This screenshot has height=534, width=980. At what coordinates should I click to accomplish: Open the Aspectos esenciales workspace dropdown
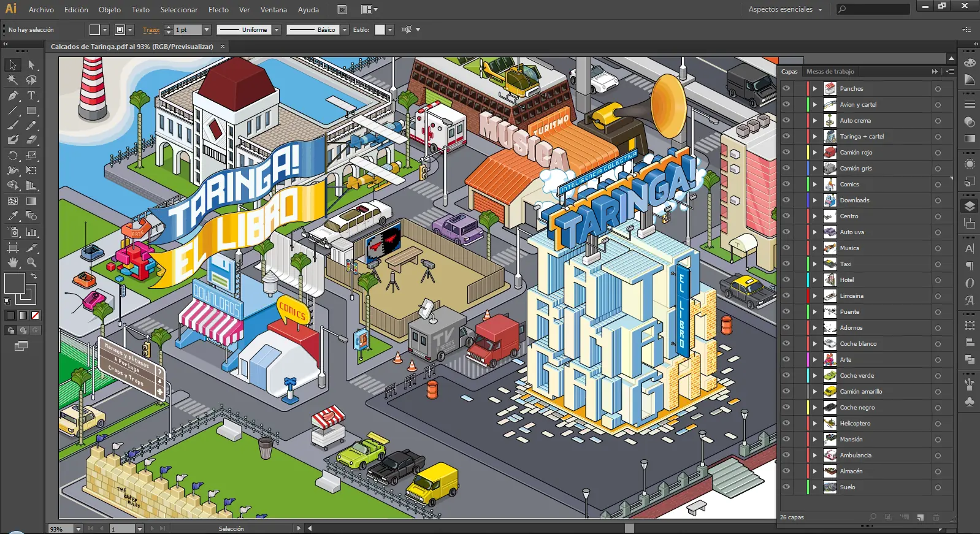pyautogui.click(x=785, y=10)
